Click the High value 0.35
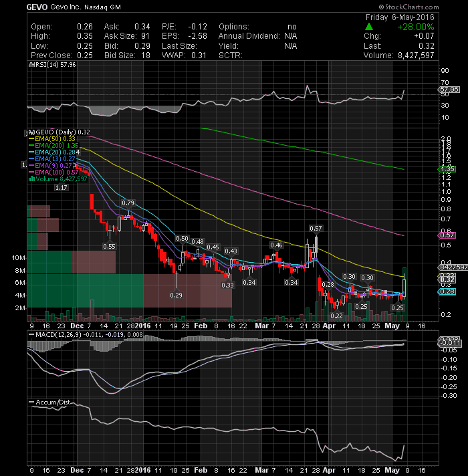This screenshot has height=476, width=468. click(85, 36)
